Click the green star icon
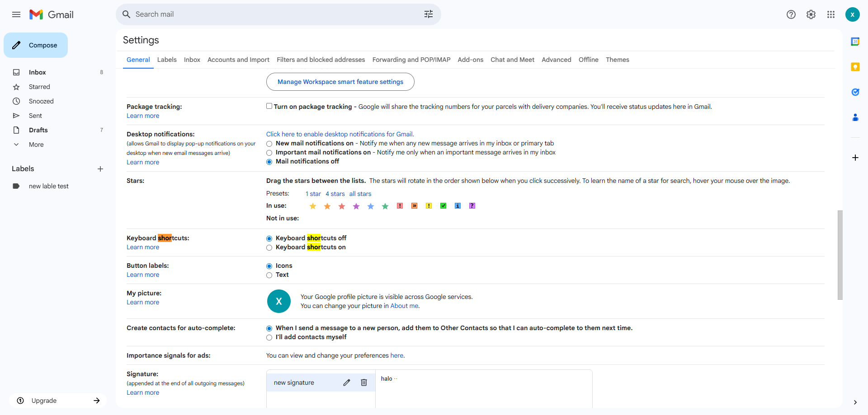Image resolution: width=868 pixels, height=415 pixels. [x=385, y=206]
